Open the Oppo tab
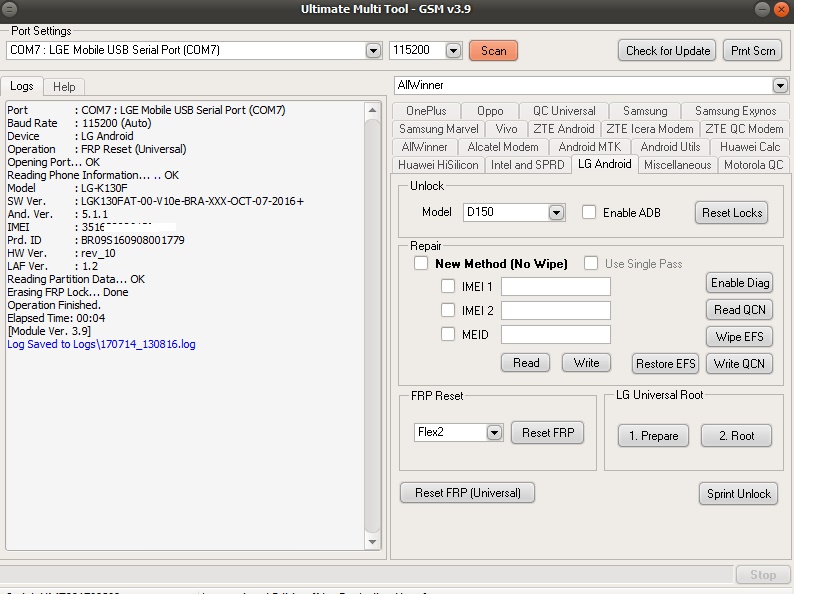Screen dimensions: 819x594 [490, 111]
